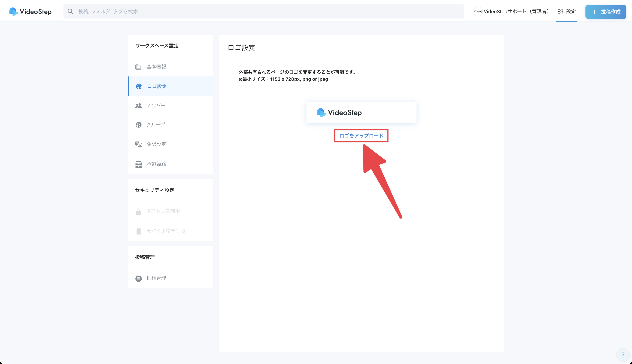Open the 設定 tab in header
Screen dimensions: 632x364
(571, 11)
